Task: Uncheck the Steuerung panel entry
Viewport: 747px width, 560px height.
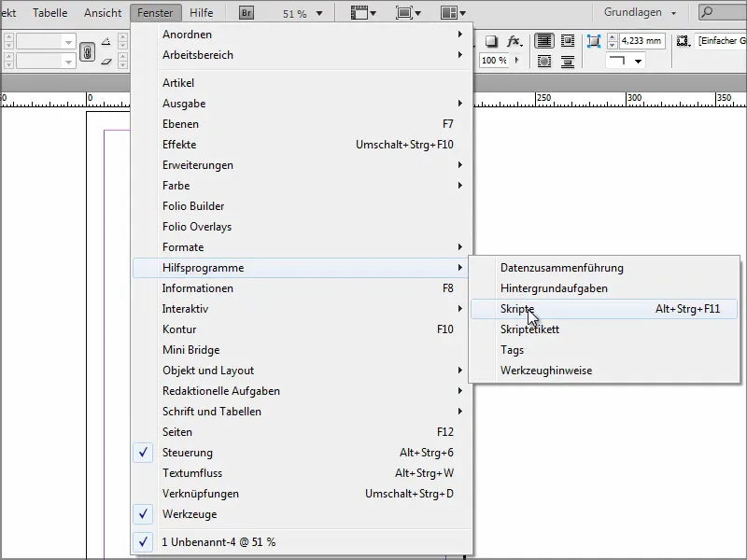Action: pos(302,452)
